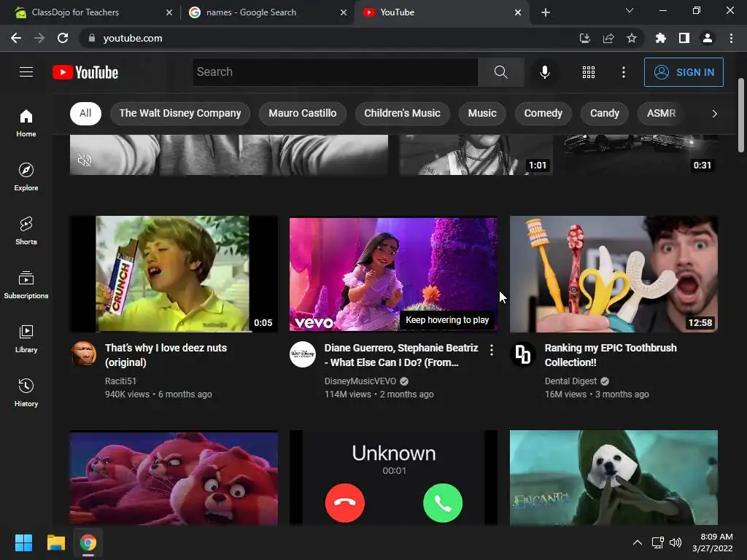Click install app icon in address bar

584,38
